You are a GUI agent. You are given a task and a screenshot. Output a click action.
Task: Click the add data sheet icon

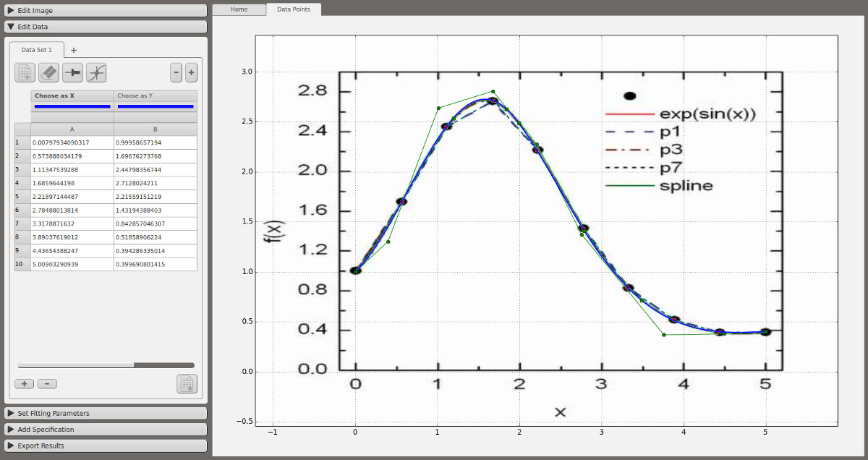pyautogui.click(x=25, y=72)
